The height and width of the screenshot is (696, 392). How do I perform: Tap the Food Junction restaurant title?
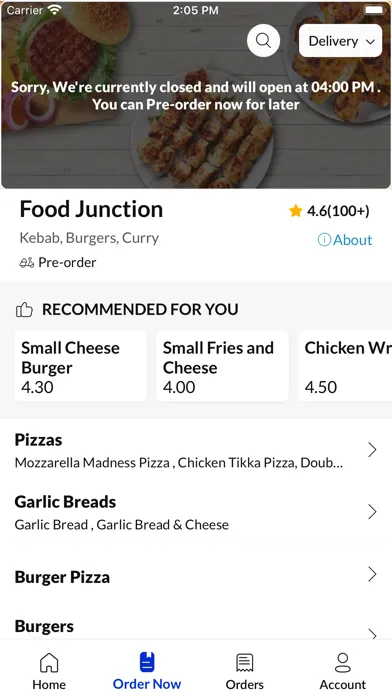click(91, 209)
